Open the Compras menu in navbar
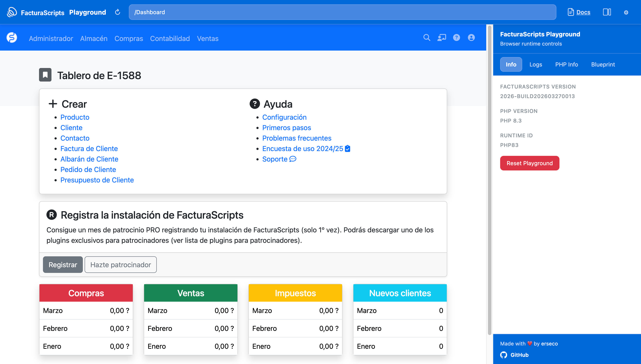641x364 pixels. (x=129, y=39)
